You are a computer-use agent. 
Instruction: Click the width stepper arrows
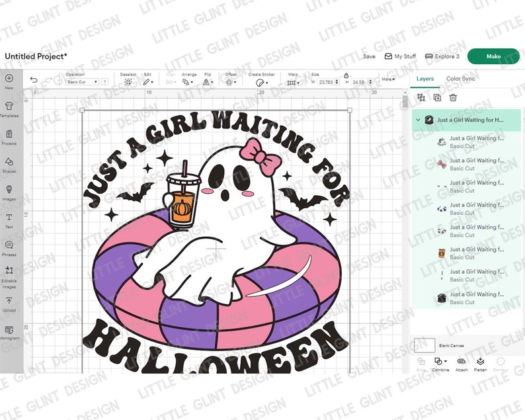coord(337,82)
